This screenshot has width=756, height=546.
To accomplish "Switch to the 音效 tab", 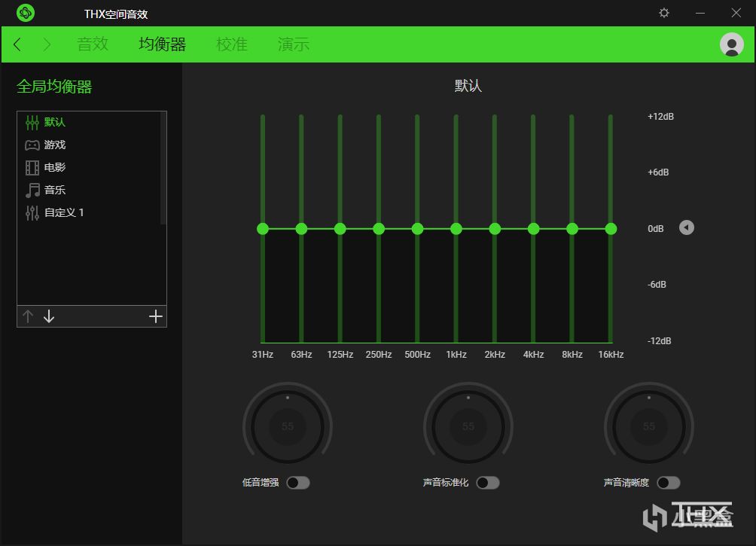I will point(93,44).
